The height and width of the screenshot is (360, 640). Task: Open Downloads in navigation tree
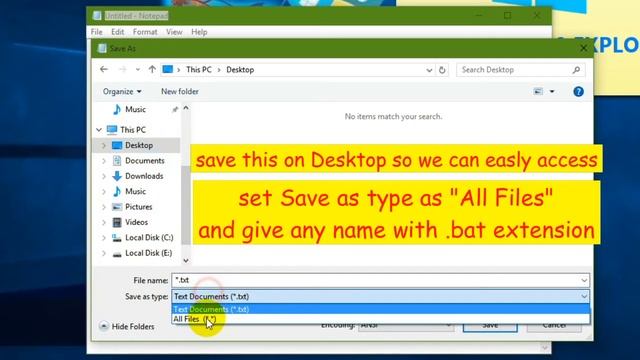144,176
